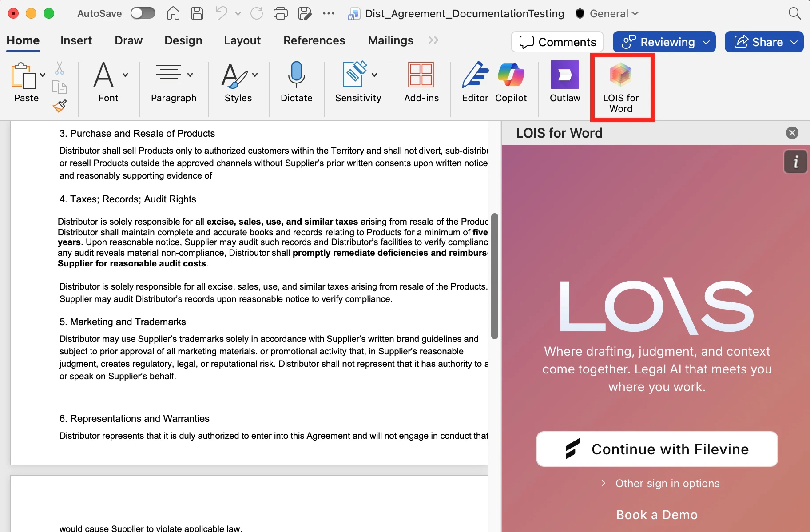Click the shield icon beside General
The height and width of the screenshot is (532, 810).
click(x=580, y=13)
